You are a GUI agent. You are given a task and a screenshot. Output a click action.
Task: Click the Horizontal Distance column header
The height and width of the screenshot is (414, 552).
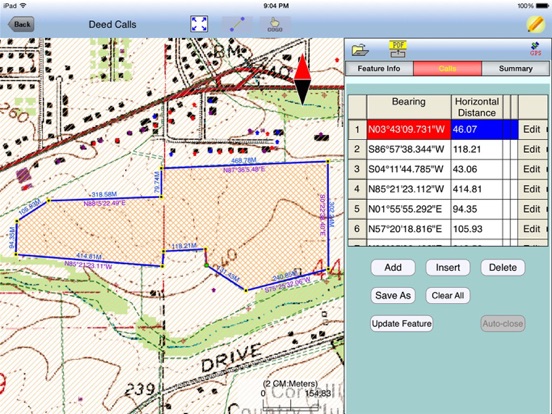pos(477,107)
